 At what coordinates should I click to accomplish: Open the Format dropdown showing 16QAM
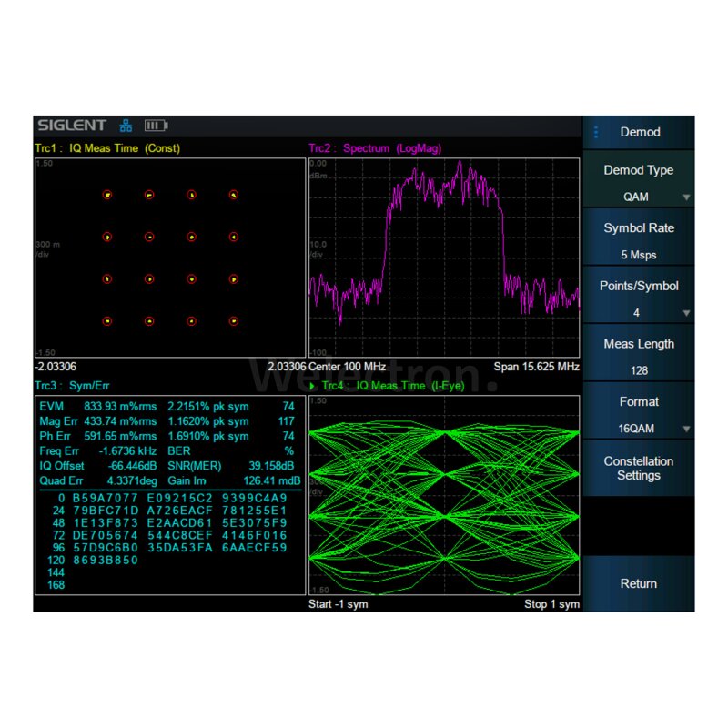[x=638, y=414]
